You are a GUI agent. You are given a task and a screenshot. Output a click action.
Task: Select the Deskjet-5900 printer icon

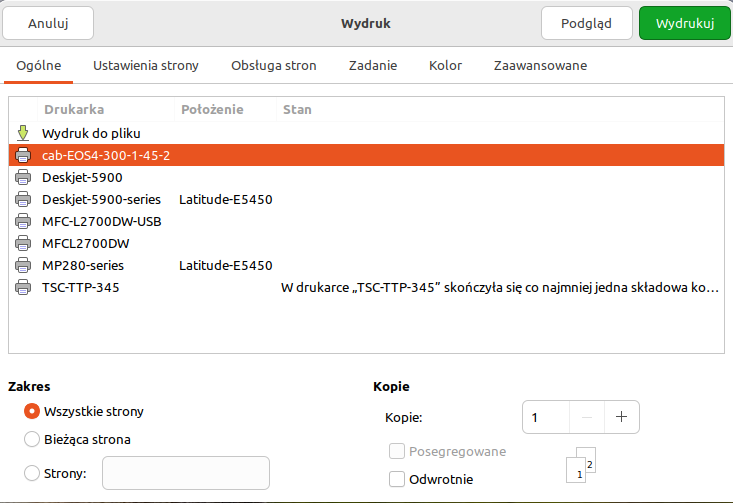pyautogui.click(x=23, y=177)
